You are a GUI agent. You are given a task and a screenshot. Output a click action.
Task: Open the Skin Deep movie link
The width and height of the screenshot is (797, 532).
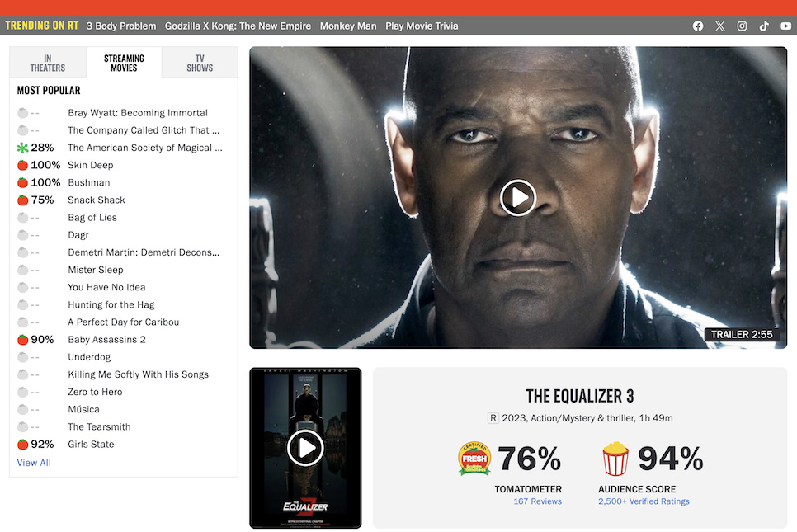coord(91,165)
